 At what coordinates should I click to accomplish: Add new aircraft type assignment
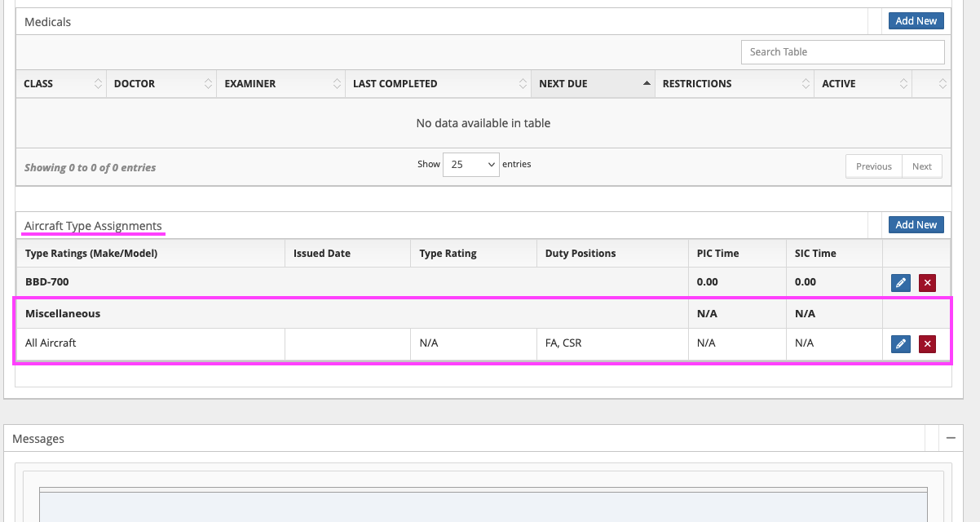(916, 225)
